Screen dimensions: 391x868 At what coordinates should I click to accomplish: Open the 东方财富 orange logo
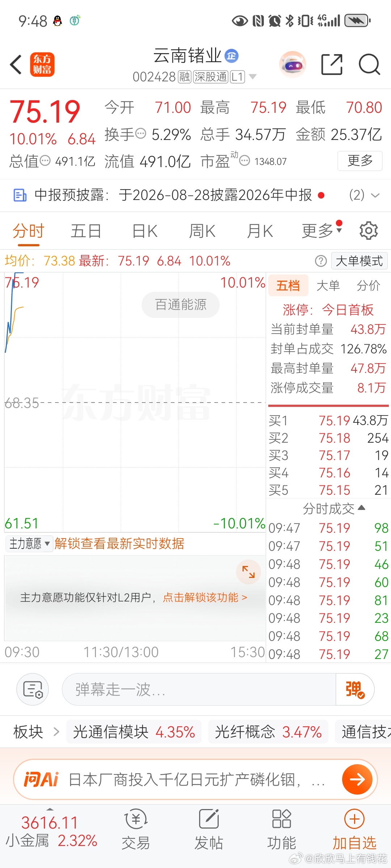[42, 65]
